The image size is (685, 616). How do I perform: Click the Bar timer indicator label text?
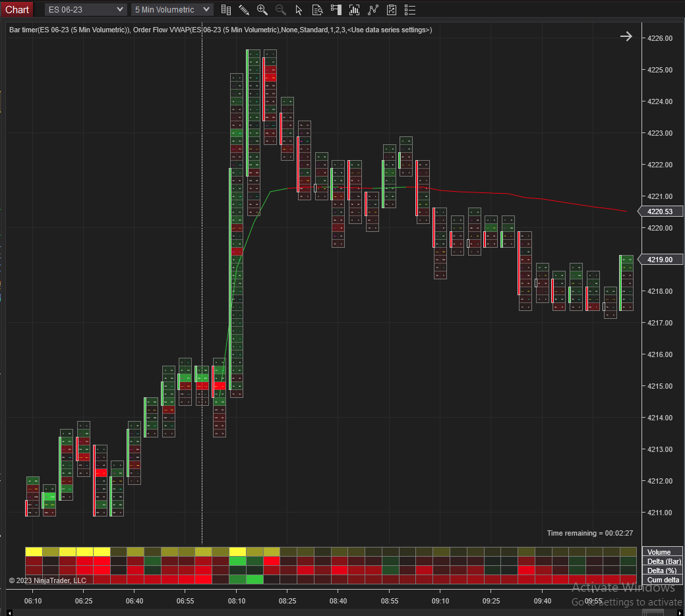pos(69,30)
